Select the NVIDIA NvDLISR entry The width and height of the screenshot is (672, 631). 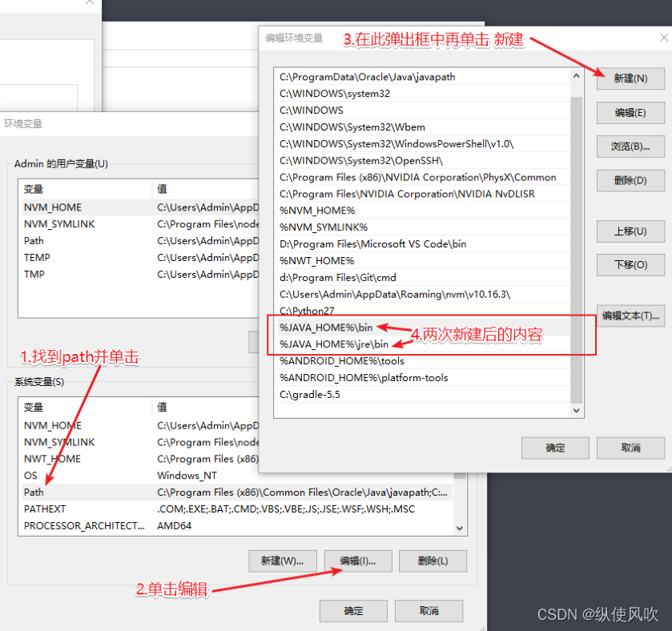(422, 194)
